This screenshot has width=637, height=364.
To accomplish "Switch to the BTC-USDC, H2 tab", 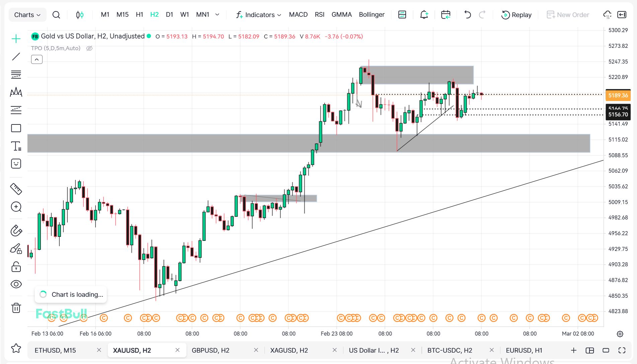I will [450, 350].
